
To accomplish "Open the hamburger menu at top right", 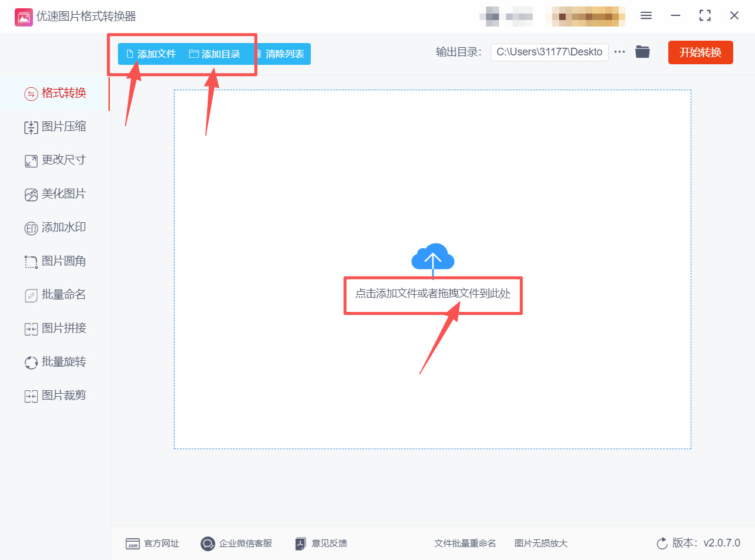I will (646, 16).
